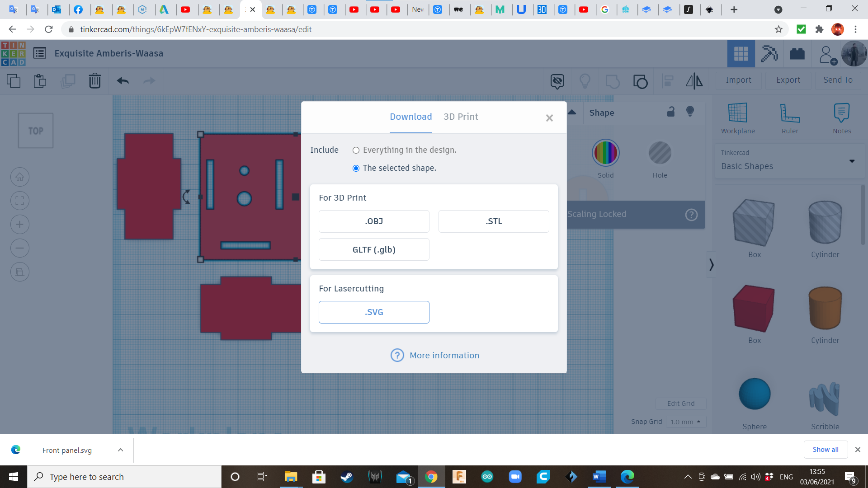The height and width of the screenshot is (488, 868).
Task: Select 'Everything in the design' option
Action: (356, 150)
